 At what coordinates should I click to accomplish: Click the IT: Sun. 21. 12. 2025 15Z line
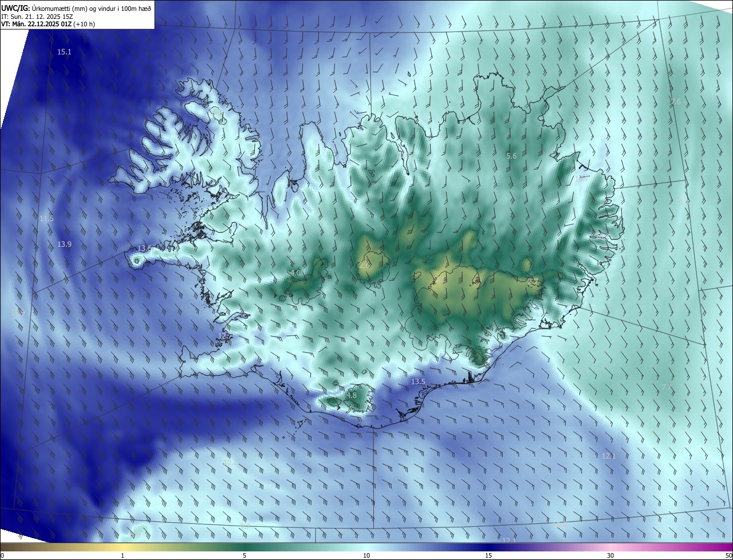coord(36,17)
